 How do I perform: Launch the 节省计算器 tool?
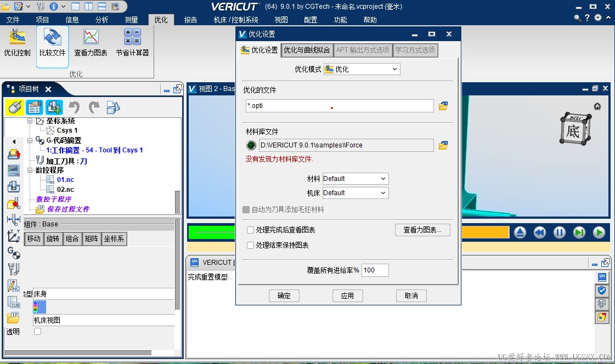[133, 43]
